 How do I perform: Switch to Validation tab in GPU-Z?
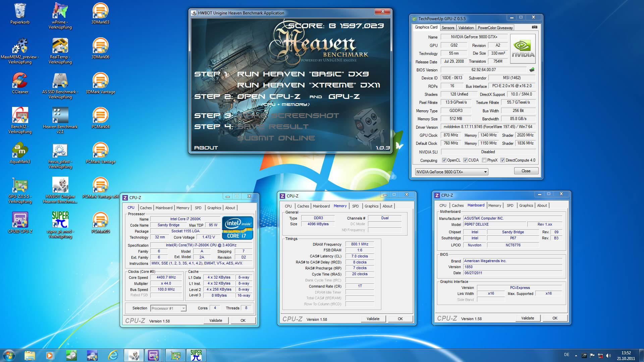pyautogui.click(x=466, y=28)
